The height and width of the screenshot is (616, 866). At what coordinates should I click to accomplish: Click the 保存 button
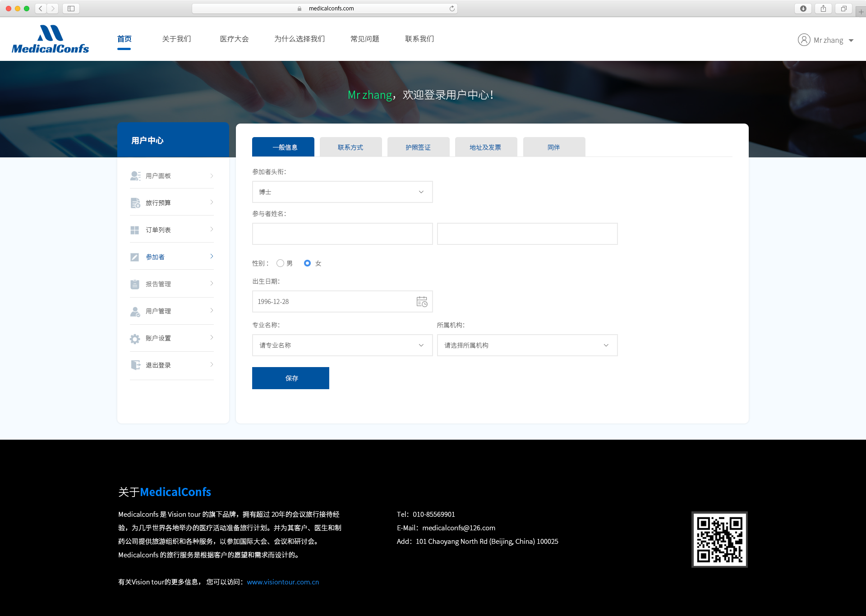click(x=290, y=378)
